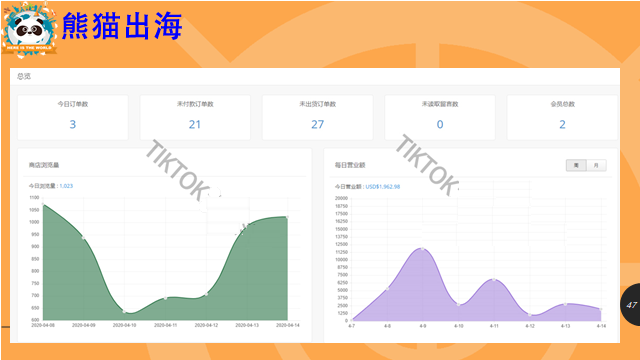Select the 2020-04-14 point on views chart
The image size is (640, 360).
[288, 217]
